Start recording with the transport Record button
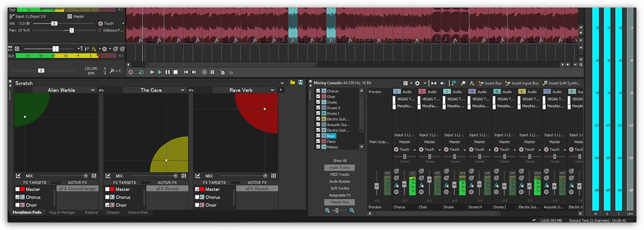The image size is (644, 230). pyautogui.click(x=131, y=72)
